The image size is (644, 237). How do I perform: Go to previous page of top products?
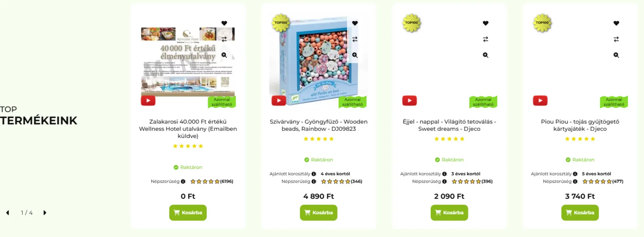pos(7,213)
